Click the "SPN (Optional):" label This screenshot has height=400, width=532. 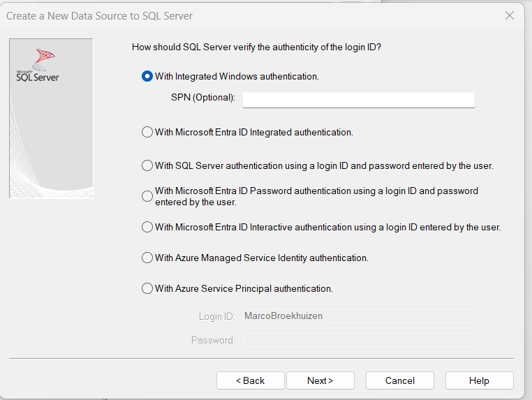203,98
